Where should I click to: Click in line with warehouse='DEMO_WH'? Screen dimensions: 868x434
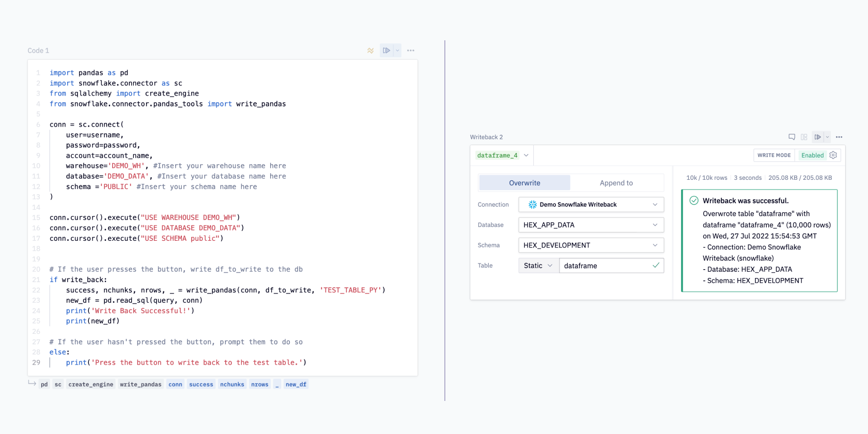176,166
